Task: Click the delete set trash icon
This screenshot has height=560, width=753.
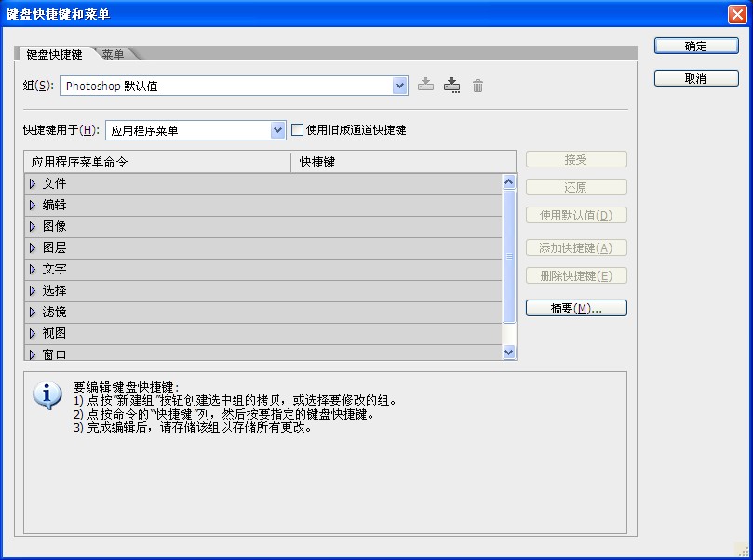Action: pyautogui.click(x=477, y=86)
